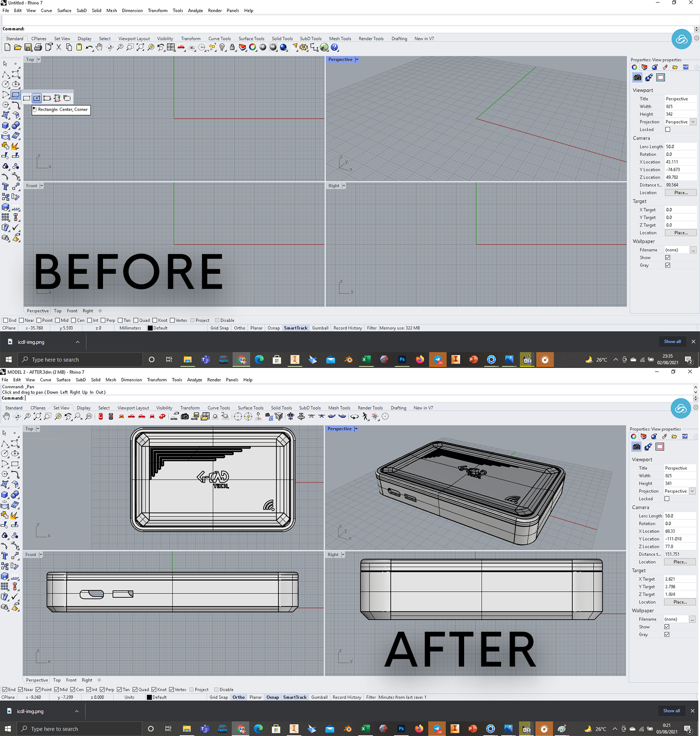Image resolution: width=700 pixels, height=736 pixels.
Task: Click the Camera Location Place button in Untitled window
Action: click(681, 193)
